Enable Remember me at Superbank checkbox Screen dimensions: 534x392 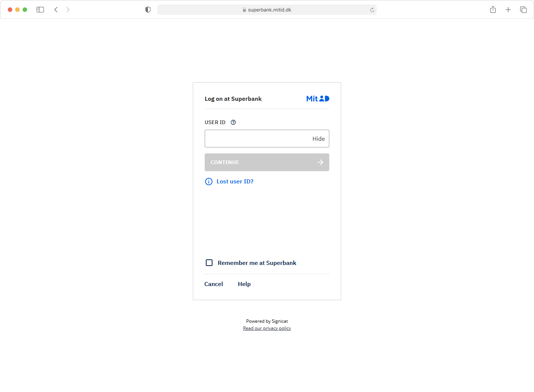pos(209,263)
